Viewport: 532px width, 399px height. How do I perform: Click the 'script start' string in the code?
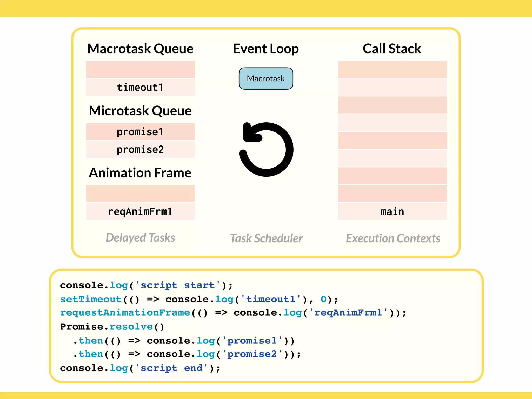point(178,285)
